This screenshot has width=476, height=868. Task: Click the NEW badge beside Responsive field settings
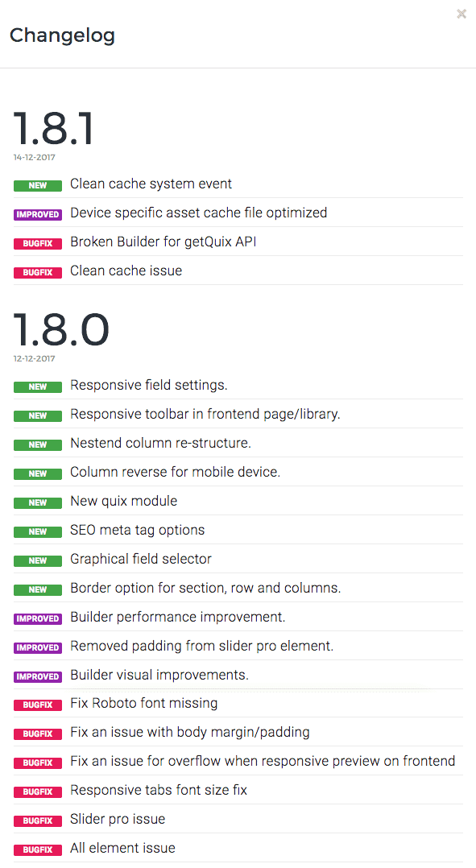click(37, 386)
